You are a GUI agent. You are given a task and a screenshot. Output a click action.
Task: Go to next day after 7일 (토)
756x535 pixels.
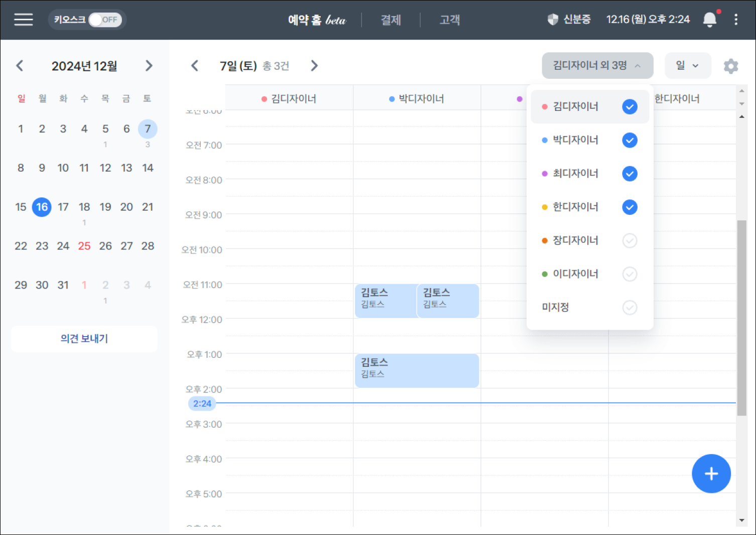[x=314, y=66]
